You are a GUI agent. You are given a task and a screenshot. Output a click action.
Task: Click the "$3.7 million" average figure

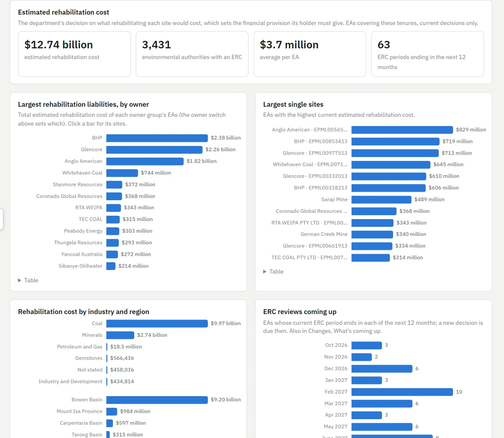[289, 45]
